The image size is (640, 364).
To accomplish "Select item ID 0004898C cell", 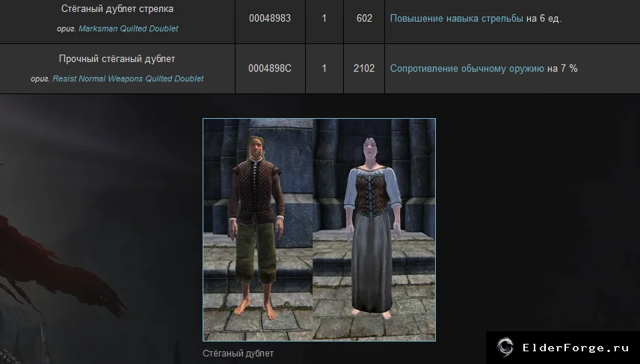I will tap(270, 69).
